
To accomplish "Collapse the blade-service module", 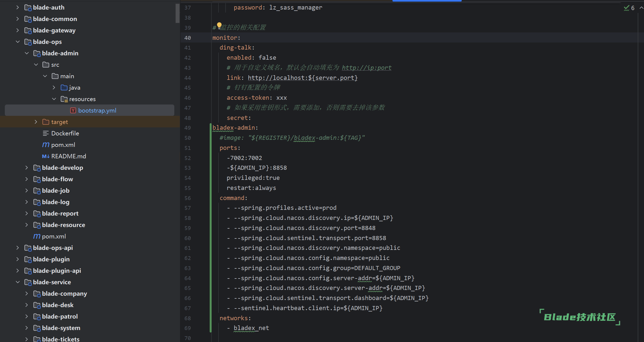I will [17, 282].
